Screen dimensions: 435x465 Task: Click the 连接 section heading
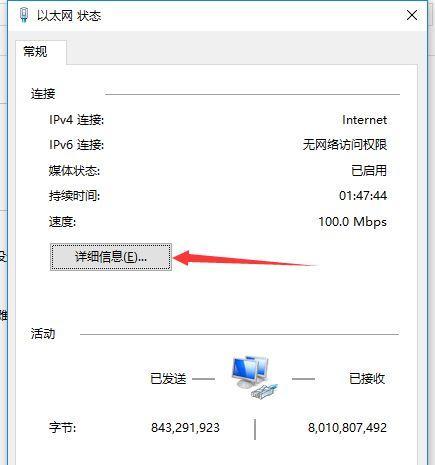point(43,94)
